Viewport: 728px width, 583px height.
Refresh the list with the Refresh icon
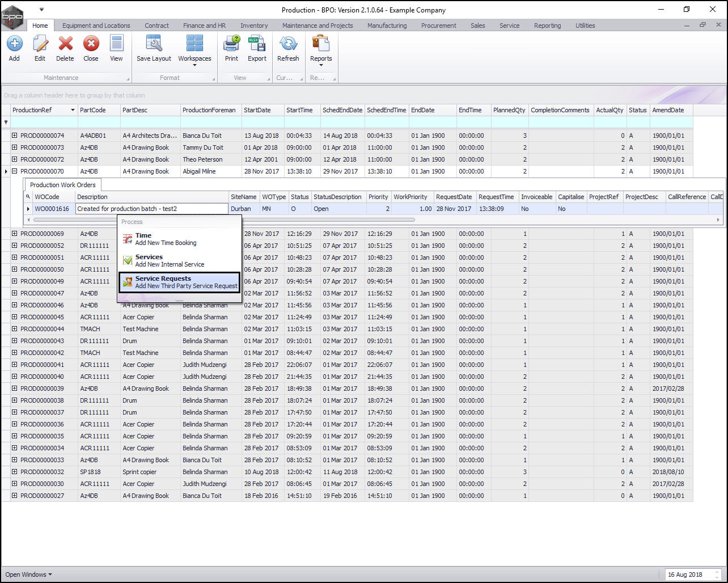coord(288,44)
